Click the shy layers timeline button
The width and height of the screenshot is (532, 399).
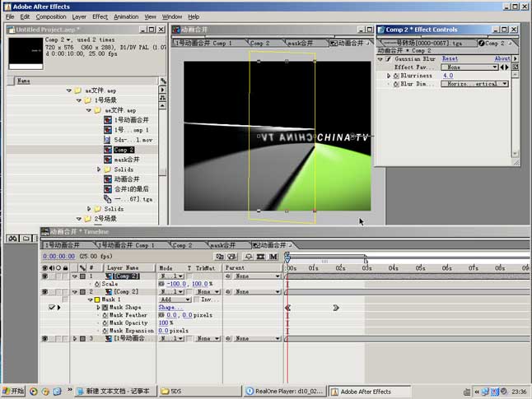pyautogui.click(x=249, y=257)
